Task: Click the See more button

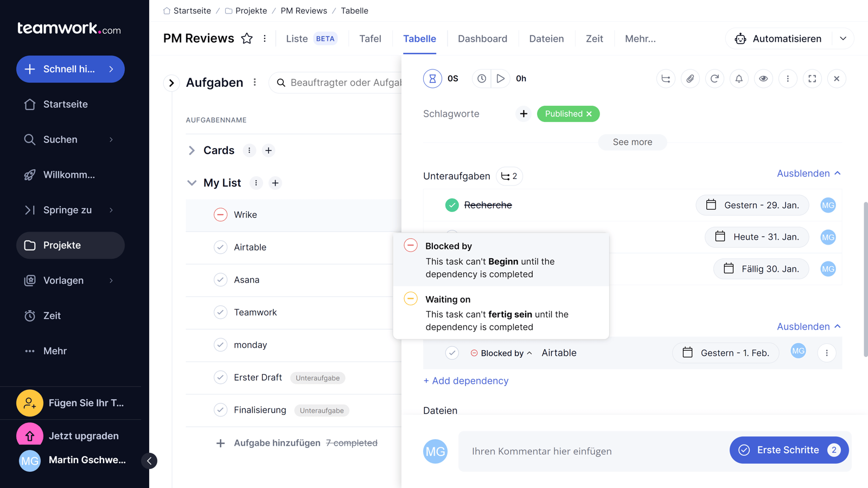Action: click(x=632, y=142)
